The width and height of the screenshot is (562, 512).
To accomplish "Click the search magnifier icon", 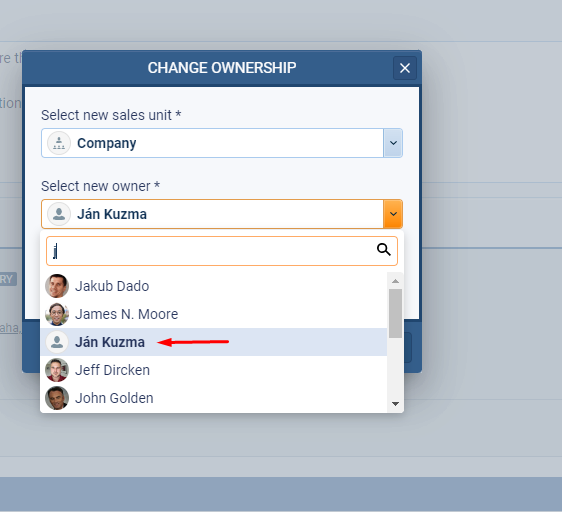I will coord(384,249).
